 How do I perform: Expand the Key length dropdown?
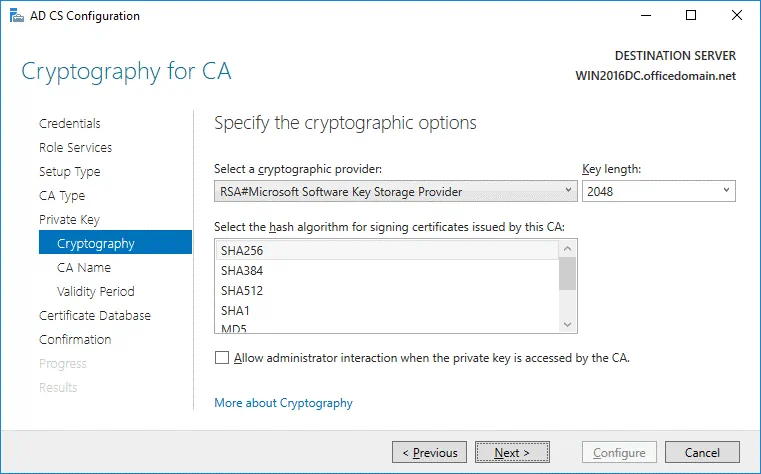click(x=658, y=191)
